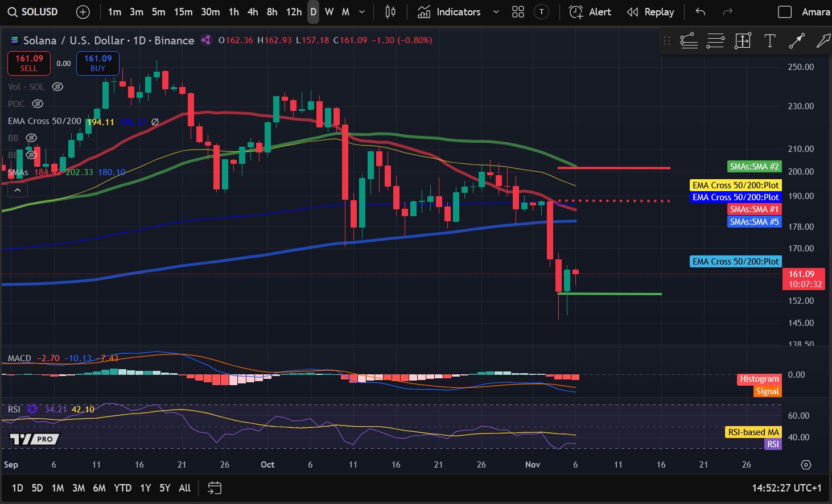Show the hidden POC indicator
Viewport: 832px width, 504px height.
[38, 104]
